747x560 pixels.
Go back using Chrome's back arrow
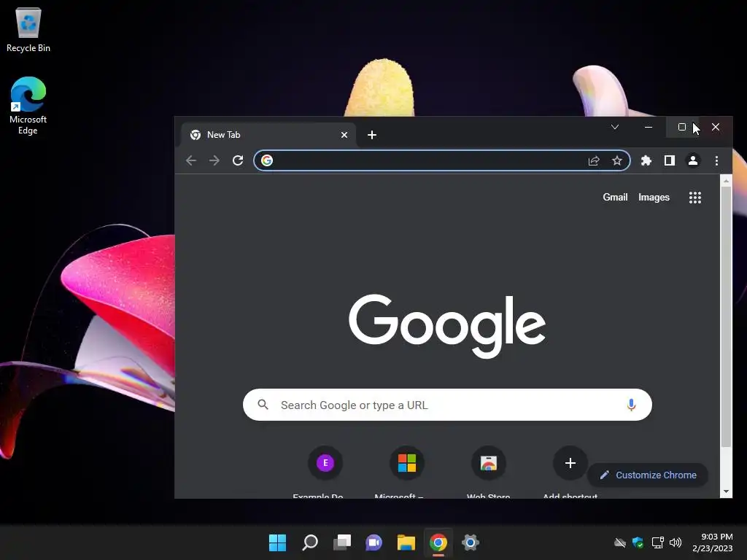[x=191, y=160]
